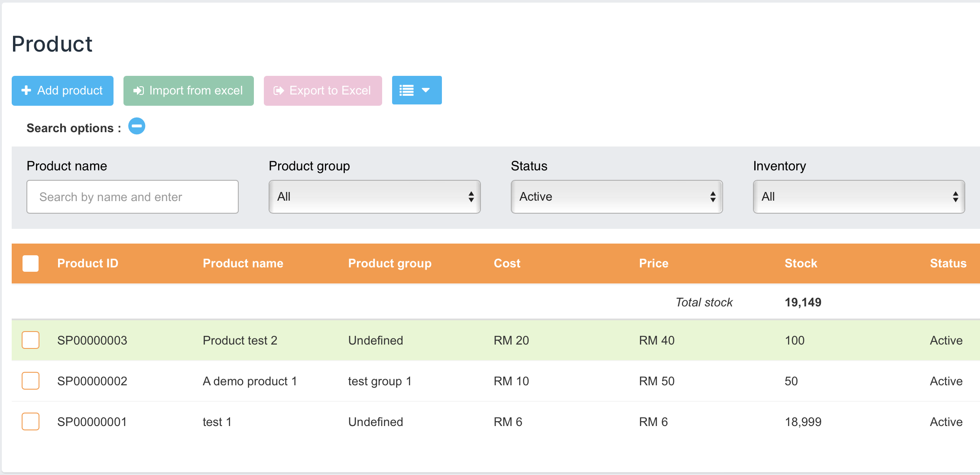The height and width of the screenshot is (475, 980).
Task: Open the Product group filter dropdown
Action: tap(374, 197)
